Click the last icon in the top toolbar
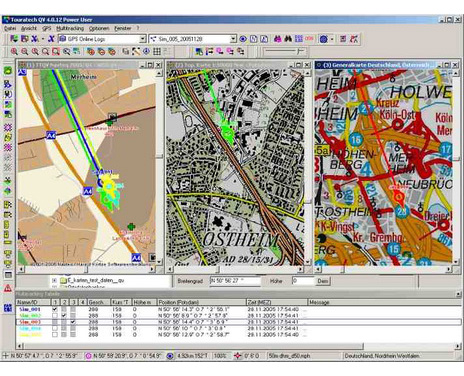 pyautogui.click(x=354, y=39)
